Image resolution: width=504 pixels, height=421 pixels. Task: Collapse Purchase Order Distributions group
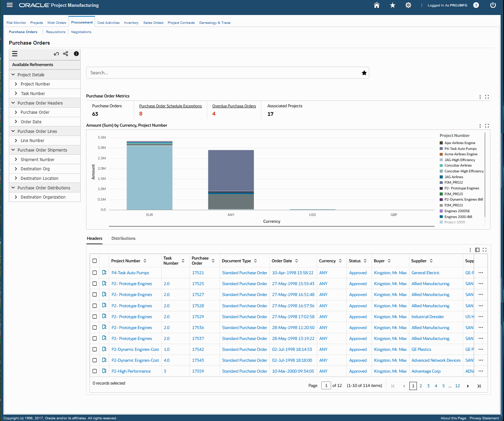pos(13,188)
